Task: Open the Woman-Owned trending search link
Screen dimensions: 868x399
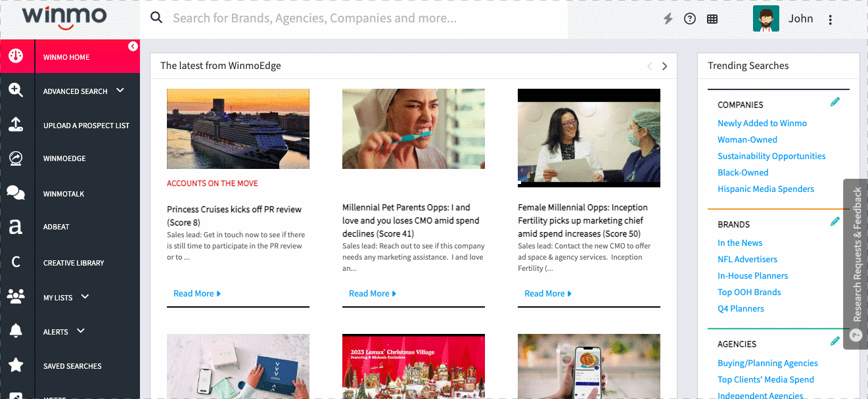Action: tap(747, 139)
